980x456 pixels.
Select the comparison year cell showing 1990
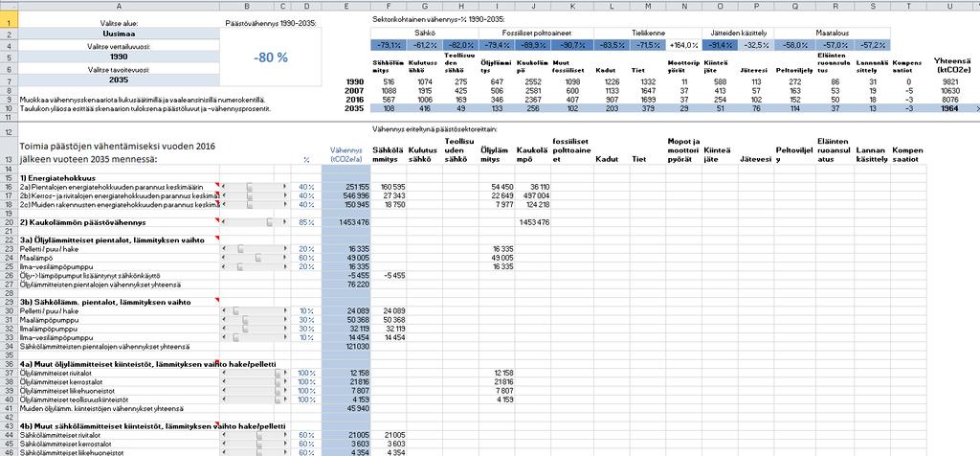coord(120,57)
